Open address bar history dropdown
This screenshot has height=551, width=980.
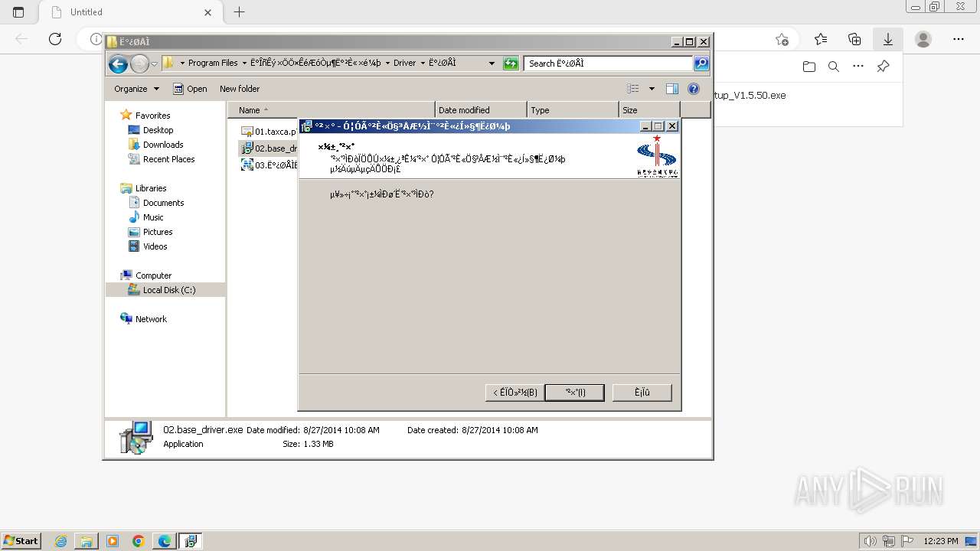492,64
